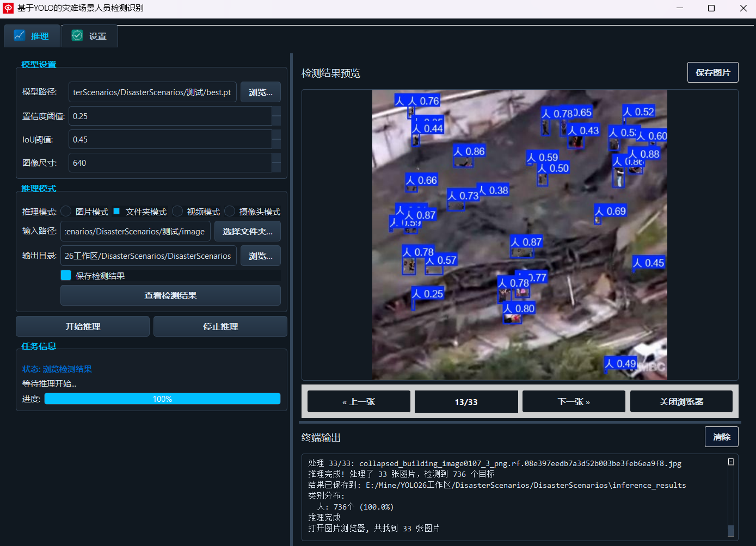Go to next image with 下一张
The image size is (756, 546).
point(574,401)
